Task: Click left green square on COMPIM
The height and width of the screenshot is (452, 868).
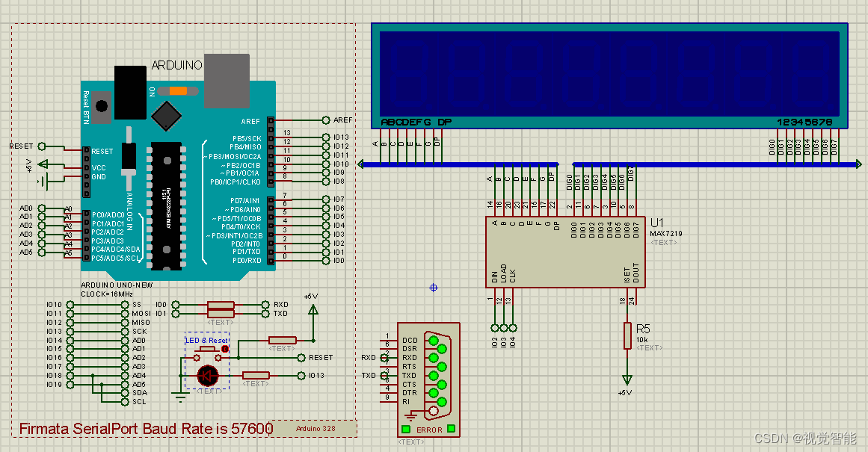Action: pos(406,430)
